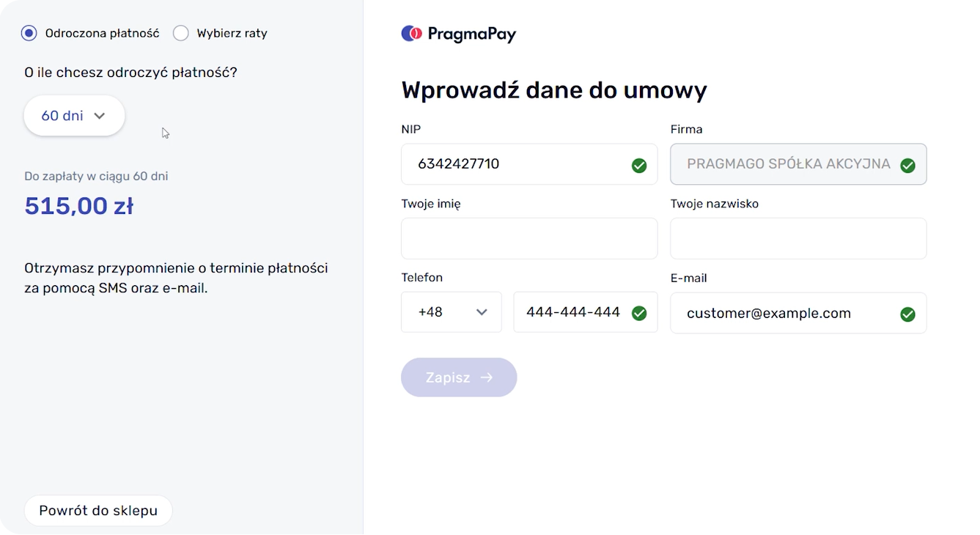Image resolution: width=980 pixels, height=535 pixels.
Task: Click Powrót do sklepu button
Action: coord(98,511)
